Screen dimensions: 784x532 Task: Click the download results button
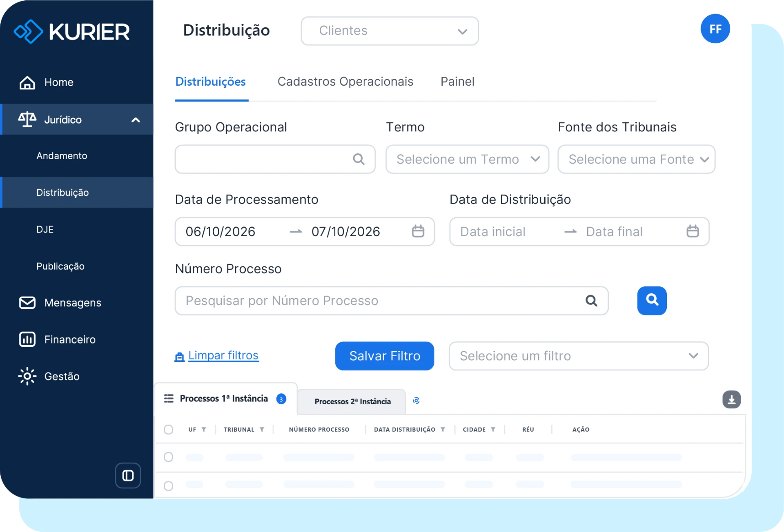tap(731, 399)
